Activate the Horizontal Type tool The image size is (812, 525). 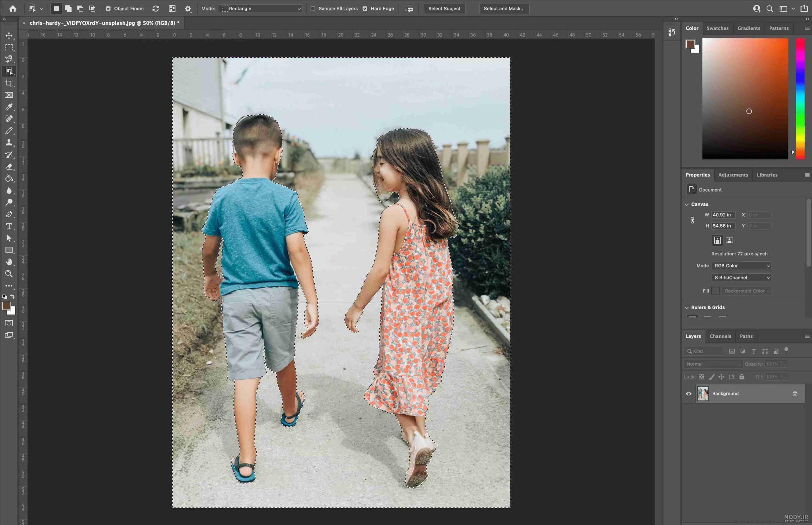pos(9,226)
